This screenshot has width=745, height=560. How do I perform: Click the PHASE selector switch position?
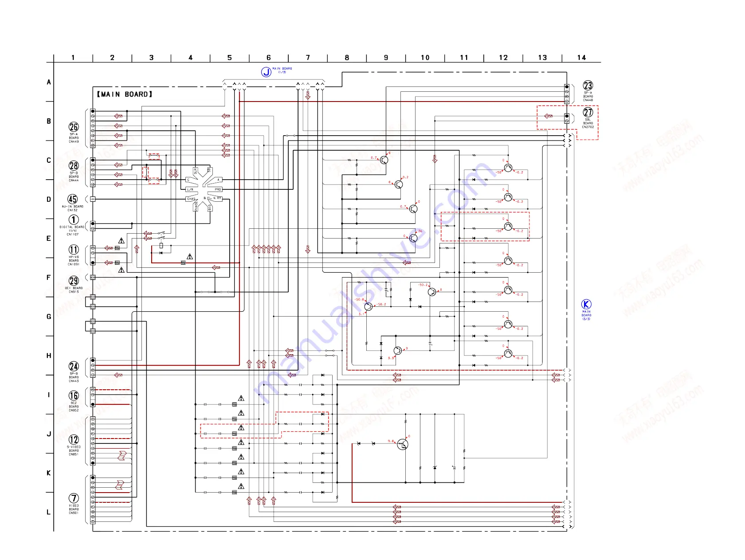(x=196, y=206)
